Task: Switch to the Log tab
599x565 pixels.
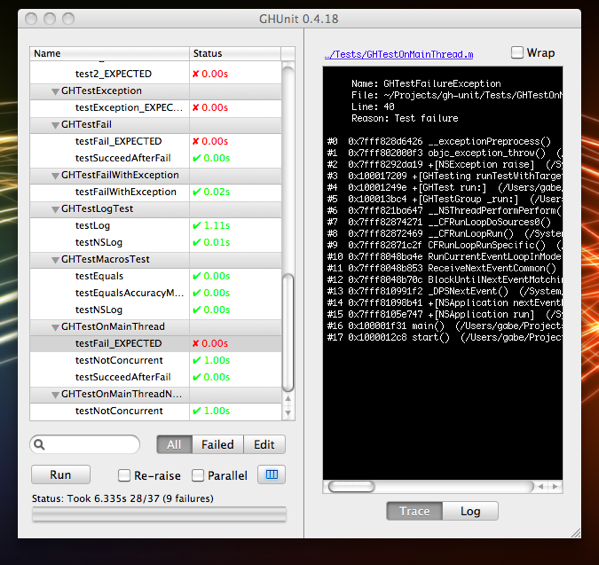Action: (x=470, y=511)
